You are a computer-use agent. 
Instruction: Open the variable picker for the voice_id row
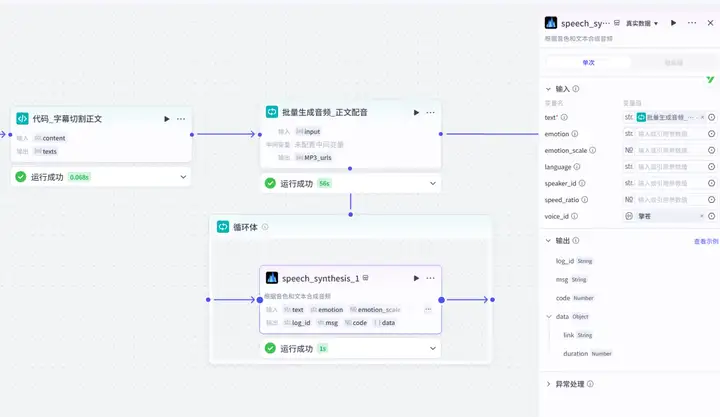coord(711,216)
